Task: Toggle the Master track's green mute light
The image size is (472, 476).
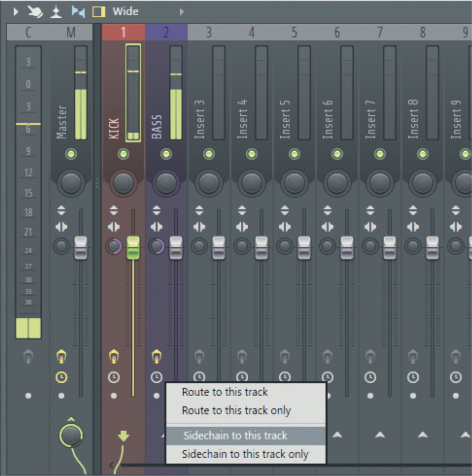Action: (x=70, y=154)
